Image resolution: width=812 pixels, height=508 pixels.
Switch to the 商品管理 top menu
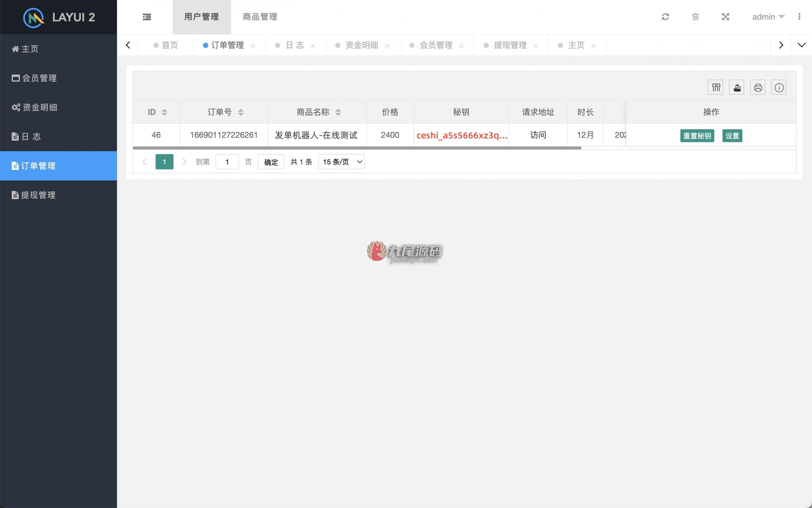260,17
